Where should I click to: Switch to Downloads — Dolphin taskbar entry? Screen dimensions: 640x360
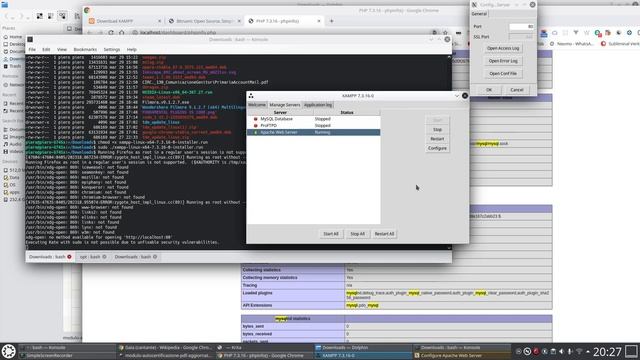(363, 348)
